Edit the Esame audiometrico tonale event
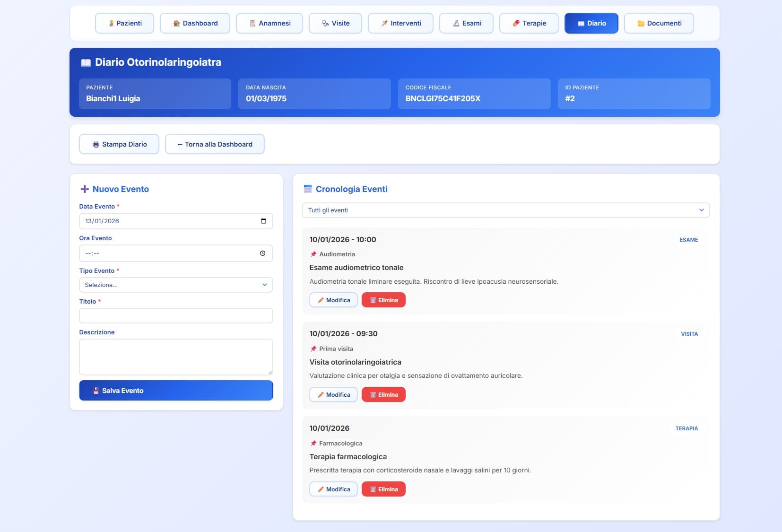Screen dimensions: 782x532 tap(333, 300)
